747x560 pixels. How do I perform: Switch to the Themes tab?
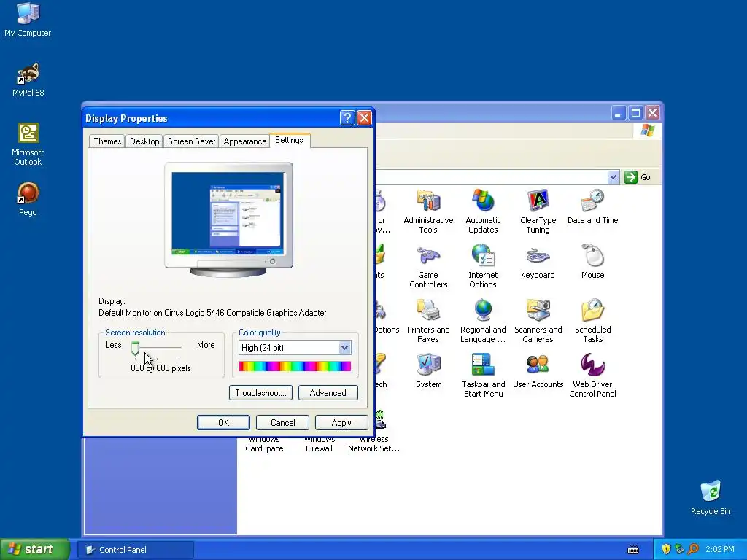(107, 141)
